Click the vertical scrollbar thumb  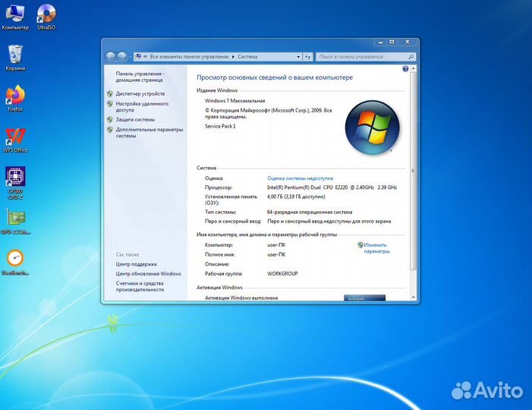[413, 171]
